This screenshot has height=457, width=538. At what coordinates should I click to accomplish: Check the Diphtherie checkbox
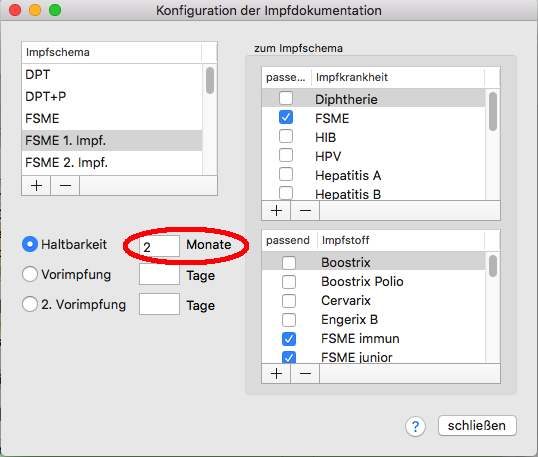[286, 98]
